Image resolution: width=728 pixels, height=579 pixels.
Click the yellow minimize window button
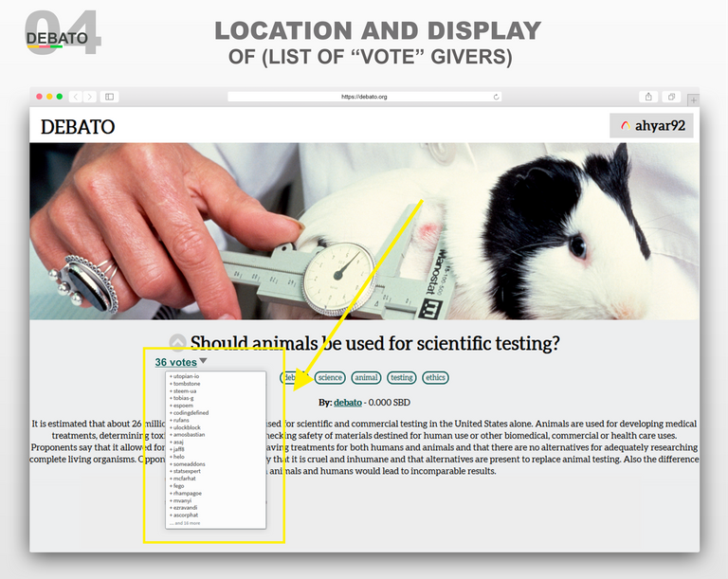(49, 97)
